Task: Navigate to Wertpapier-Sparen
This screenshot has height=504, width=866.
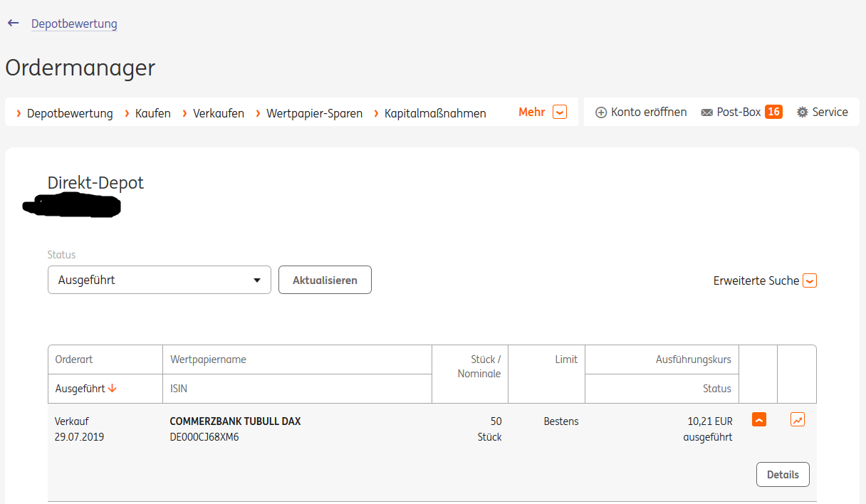Action: 314,113
